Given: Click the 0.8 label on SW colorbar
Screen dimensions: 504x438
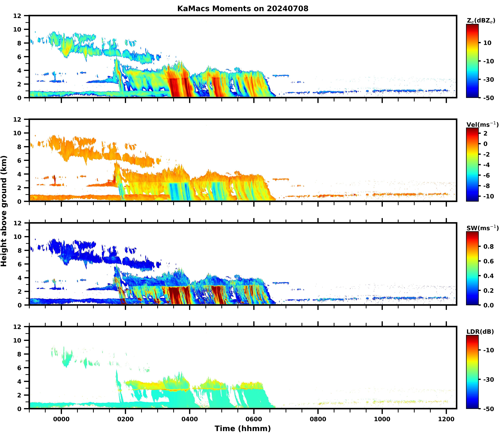Looking at the screenshot, I should point(489,247).
